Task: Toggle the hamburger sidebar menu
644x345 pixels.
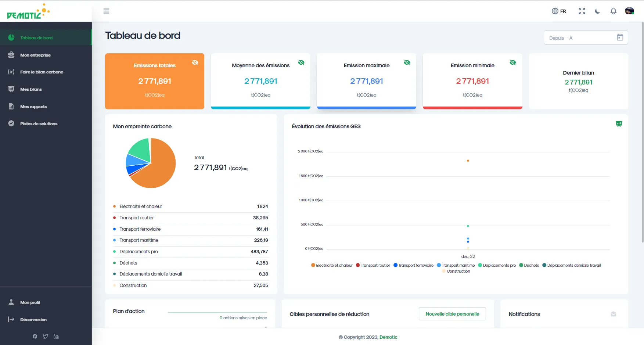Action: (106, 11)
